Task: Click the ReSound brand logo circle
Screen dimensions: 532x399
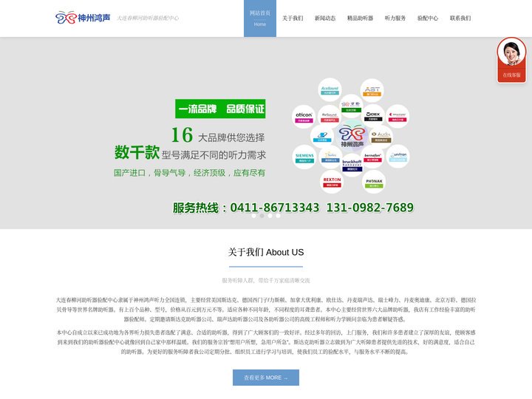Action: (x=330, y=117)
